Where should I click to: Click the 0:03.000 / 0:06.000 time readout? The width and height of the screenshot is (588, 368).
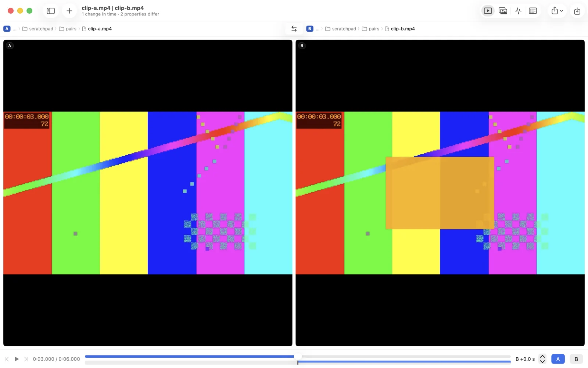point(56,359)
